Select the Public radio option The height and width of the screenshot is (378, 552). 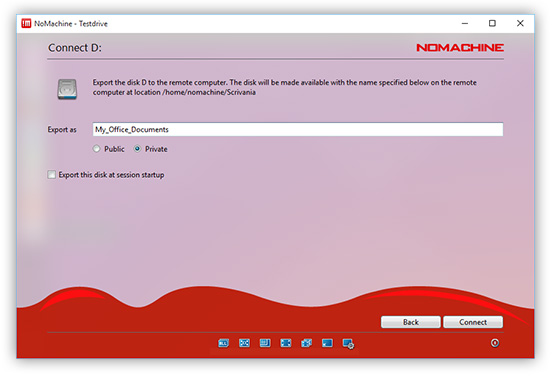coord(96,149)
